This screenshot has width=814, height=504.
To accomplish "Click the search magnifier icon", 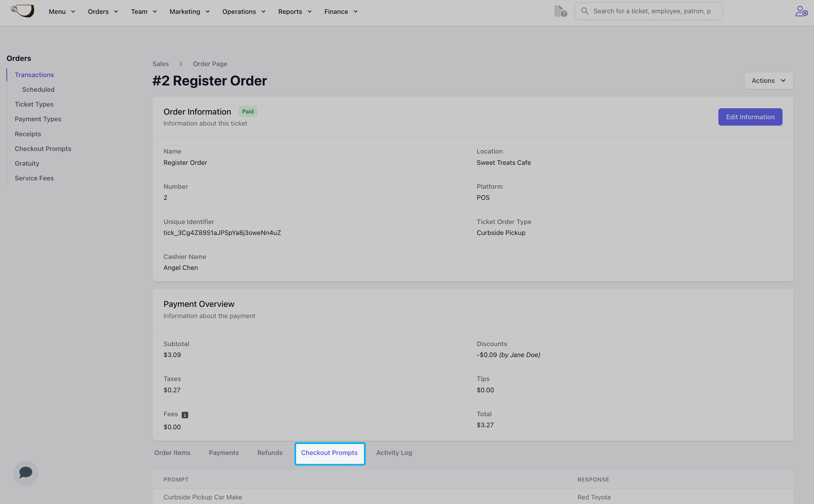I will tap(585, 11).
